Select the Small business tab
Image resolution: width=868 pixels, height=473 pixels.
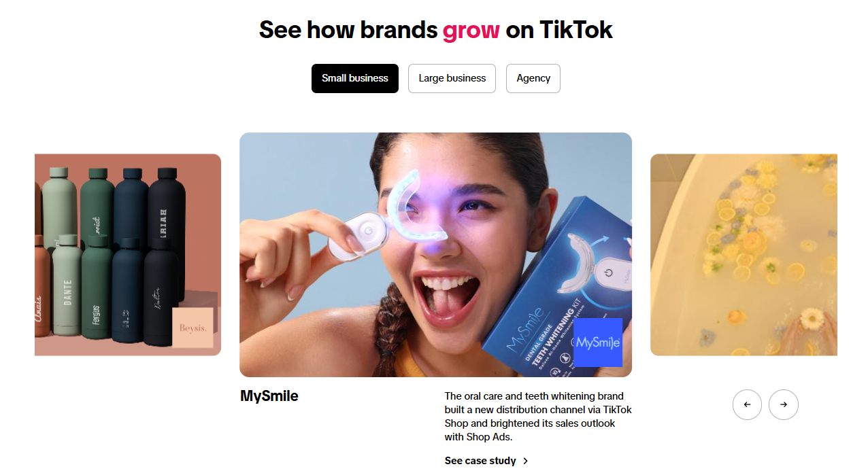coord(355,78)
